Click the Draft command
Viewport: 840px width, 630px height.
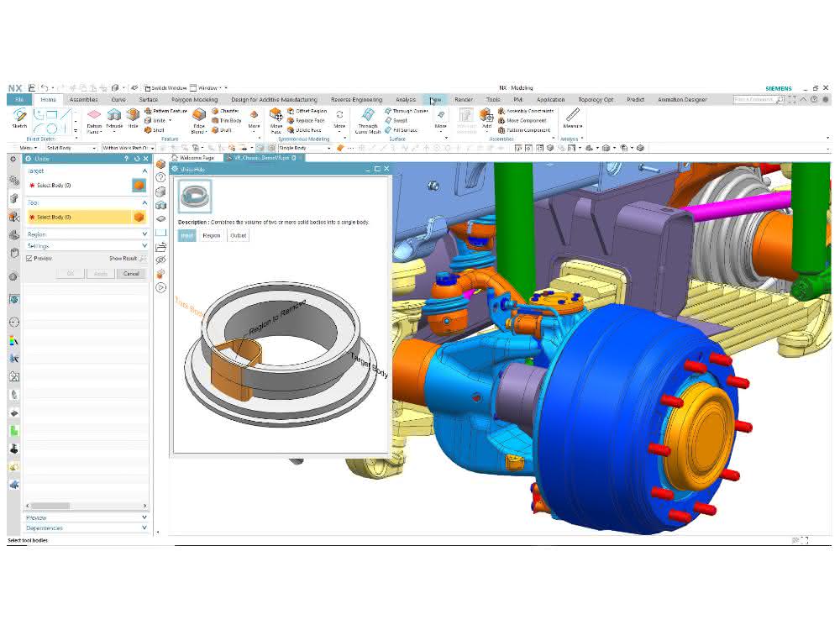[x=222, y=130]
